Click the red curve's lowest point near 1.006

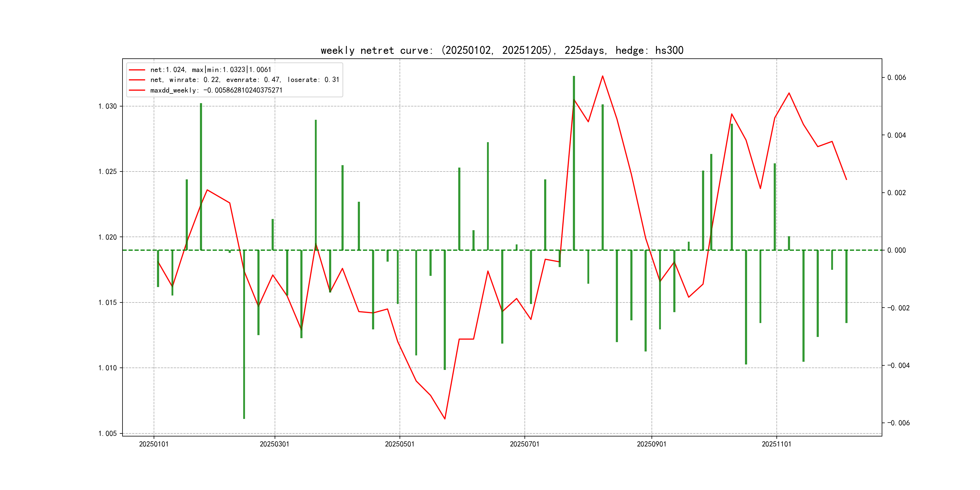pos(445,419)
